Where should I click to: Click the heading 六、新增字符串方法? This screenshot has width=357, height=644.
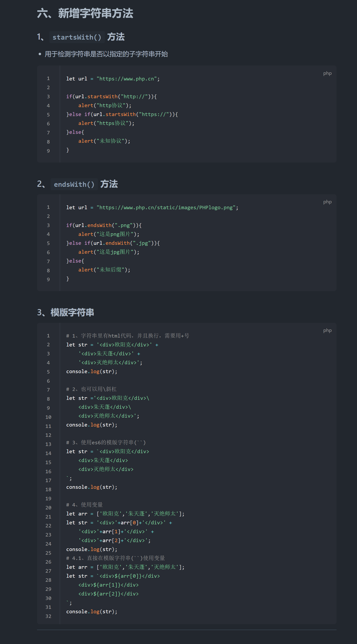[85, 13]
